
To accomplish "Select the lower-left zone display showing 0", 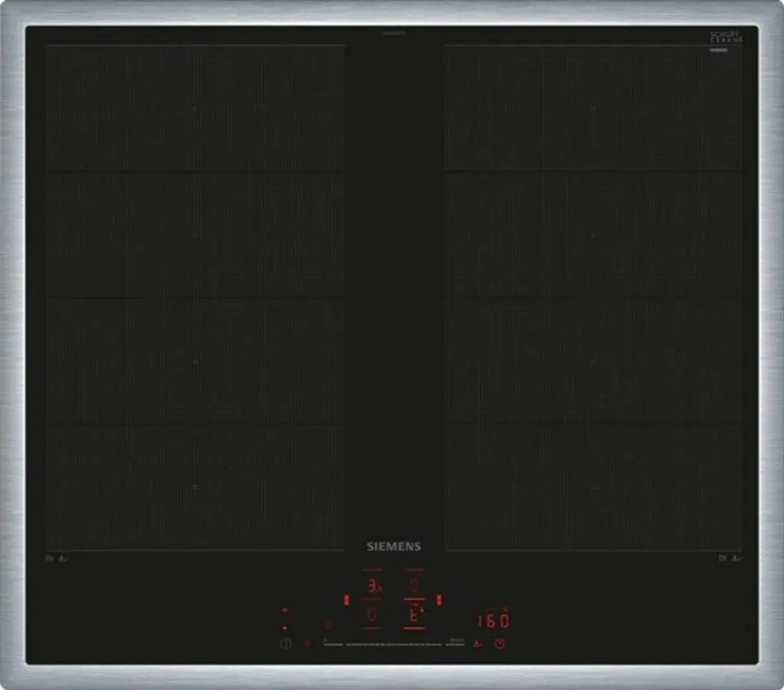I will point(372,615).
